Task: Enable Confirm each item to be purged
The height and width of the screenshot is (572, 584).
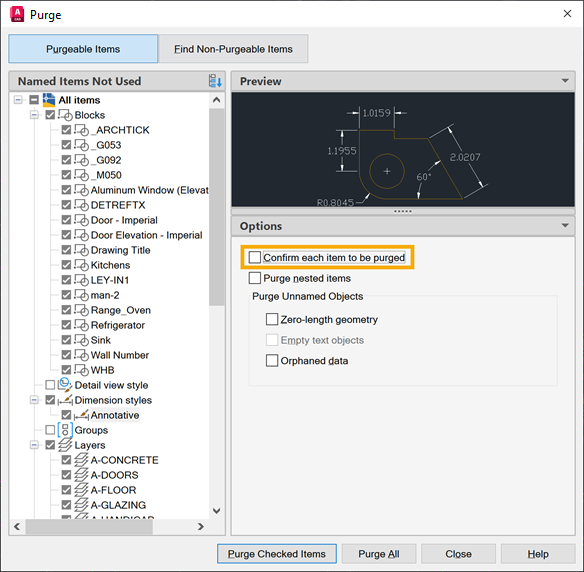Action: [x=255, y=257]
